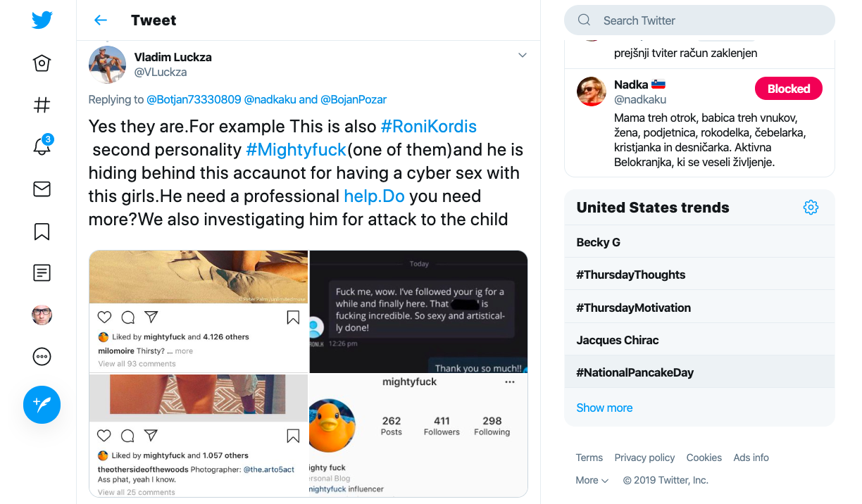The height and width of the screenshot is (504, 862).
Task: Expand the More footer dropdown
Action: pyautogui.click(x=592, y=480)
